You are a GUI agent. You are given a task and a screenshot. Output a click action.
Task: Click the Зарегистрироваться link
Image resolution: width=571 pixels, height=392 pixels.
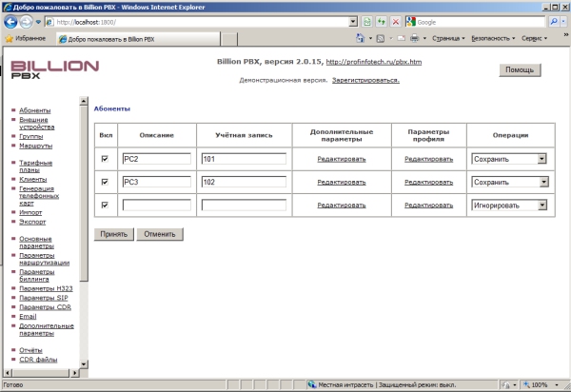coord(365,80)
